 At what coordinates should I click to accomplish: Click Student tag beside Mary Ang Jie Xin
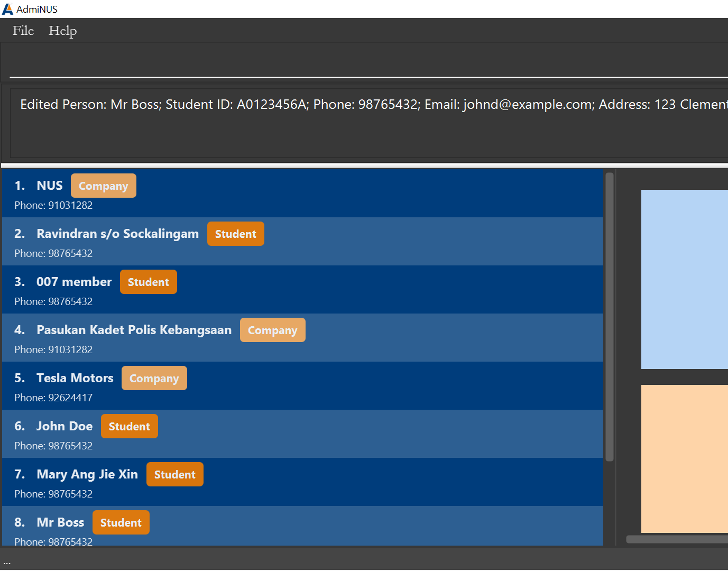pos(175,474)
